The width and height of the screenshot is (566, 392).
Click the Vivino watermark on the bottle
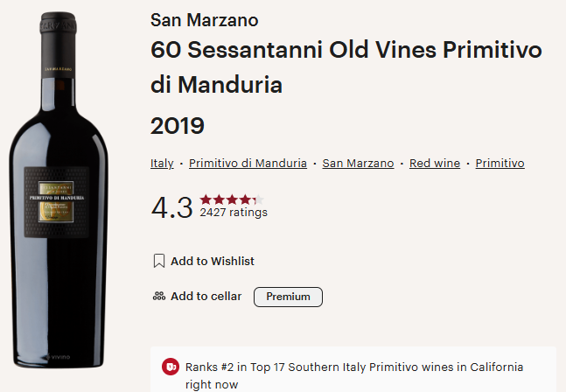58,357
